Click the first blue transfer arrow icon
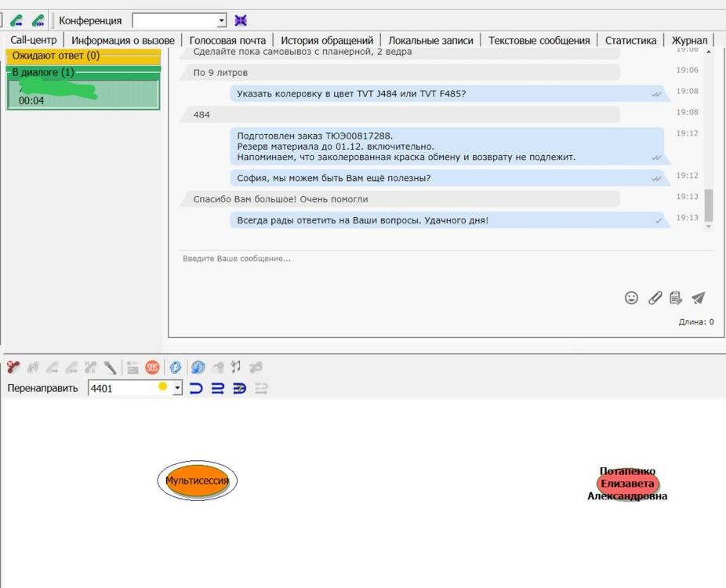The image size is (726, 588). click(x=196, y=388)
